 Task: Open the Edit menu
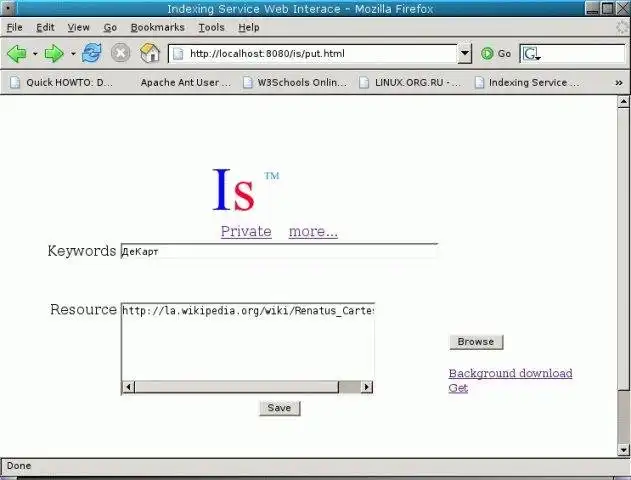45,27
